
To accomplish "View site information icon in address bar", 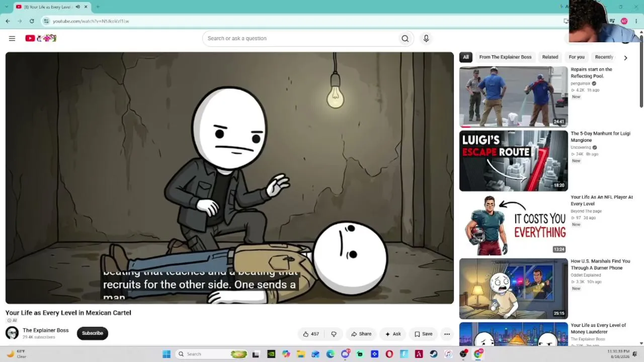I will 46,21.
